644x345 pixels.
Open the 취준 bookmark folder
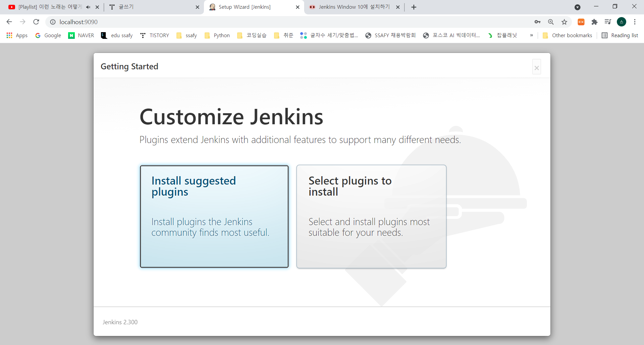(284, 35)
